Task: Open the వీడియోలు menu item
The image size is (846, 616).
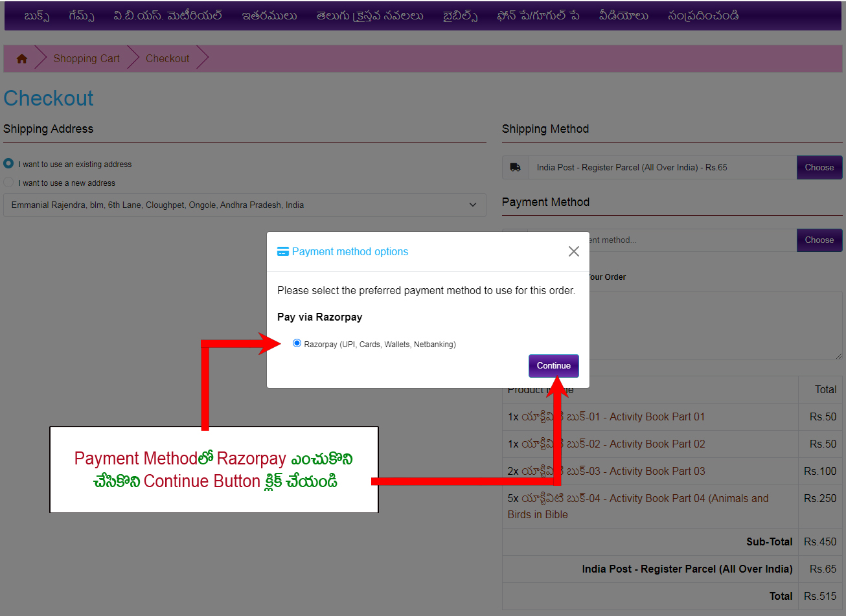Action: (624, 16)
